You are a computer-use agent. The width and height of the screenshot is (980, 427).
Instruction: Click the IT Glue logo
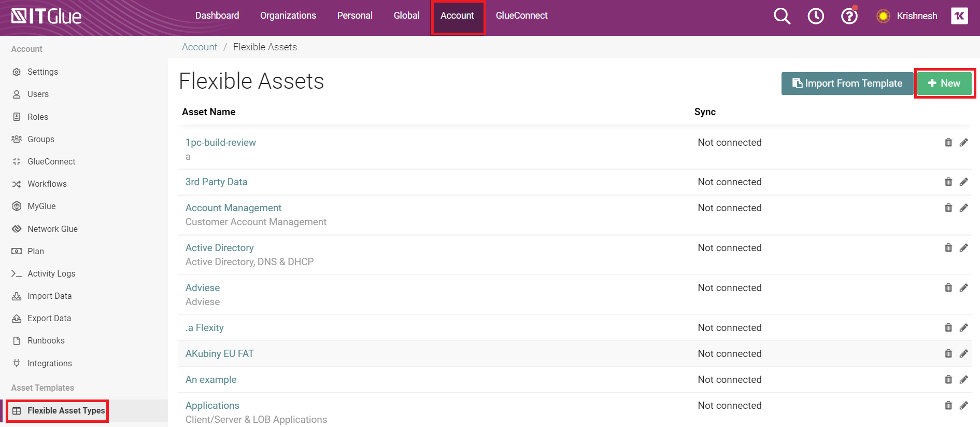47,17
